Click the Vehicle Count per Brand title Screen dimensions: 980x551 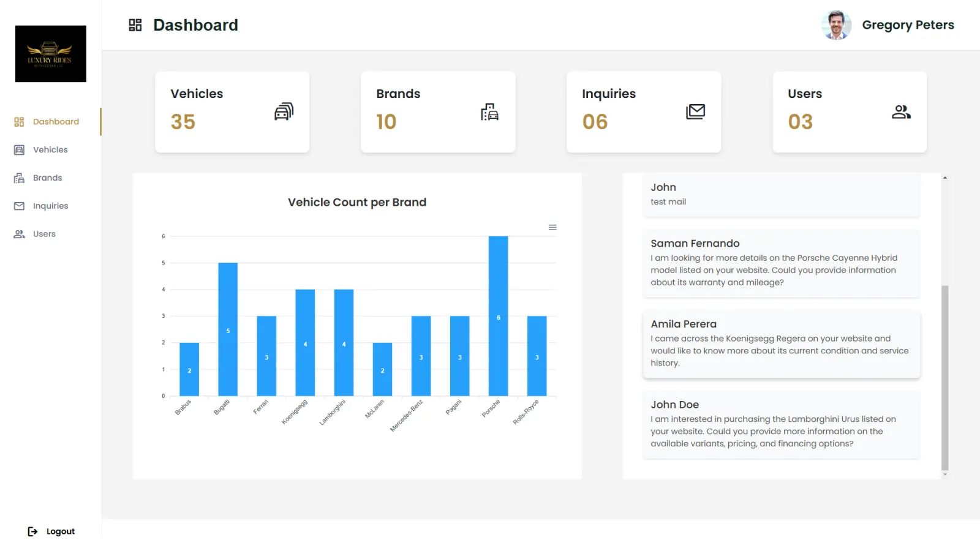point(357,202)
